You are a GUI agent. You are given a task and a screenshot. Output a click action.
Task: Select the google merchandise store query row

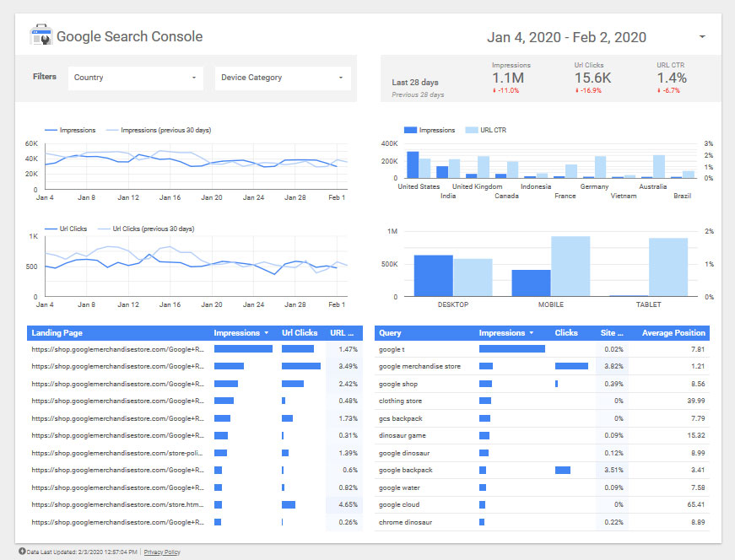[x=419, y=366]
